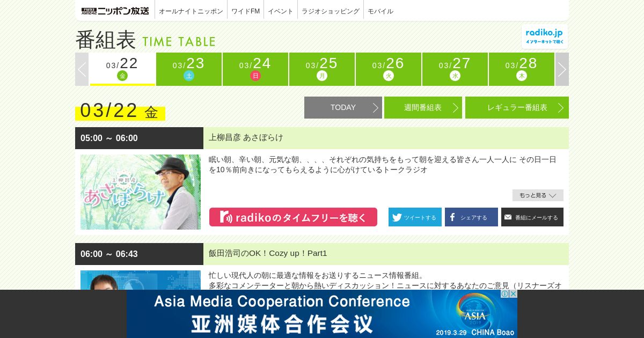This screenshot has width=644, height=338.
Task: Open the 週間番組表 weekly schedule
Action: [423, 107]
